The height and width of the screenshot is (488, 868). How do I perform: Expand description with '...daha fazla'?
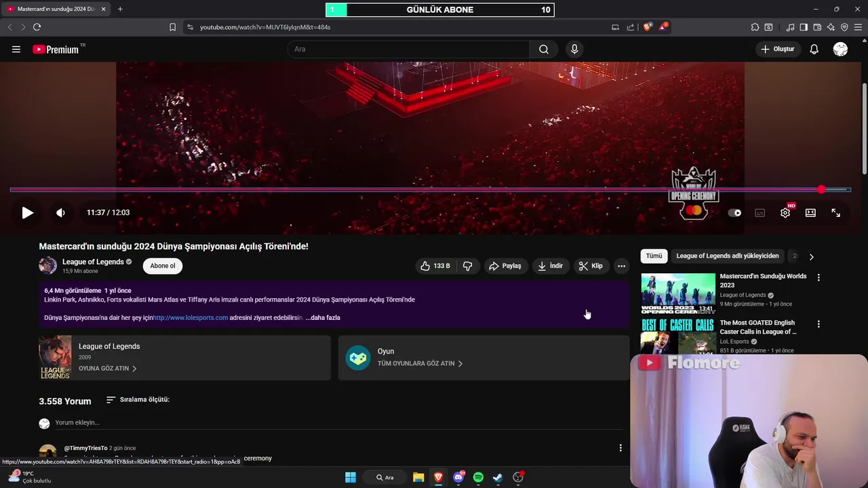[x=323, y=317]
